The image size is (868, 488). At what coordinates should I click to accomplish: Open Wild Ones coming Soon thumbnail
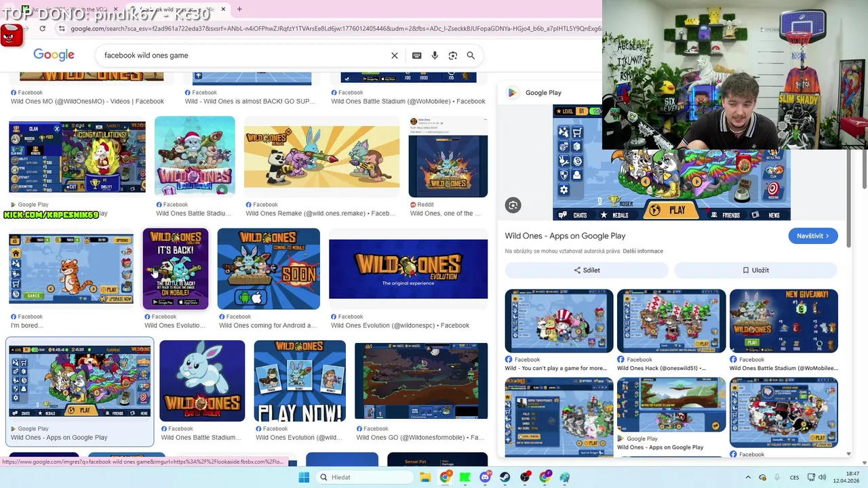[269, 269]
